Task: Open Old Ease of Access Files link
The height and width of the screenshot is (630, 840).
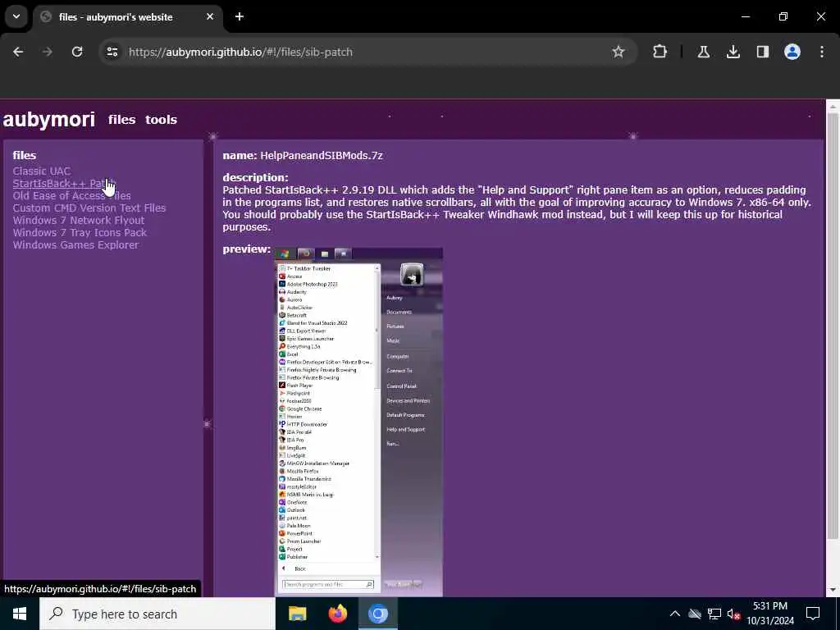Action: pos(72,195)
